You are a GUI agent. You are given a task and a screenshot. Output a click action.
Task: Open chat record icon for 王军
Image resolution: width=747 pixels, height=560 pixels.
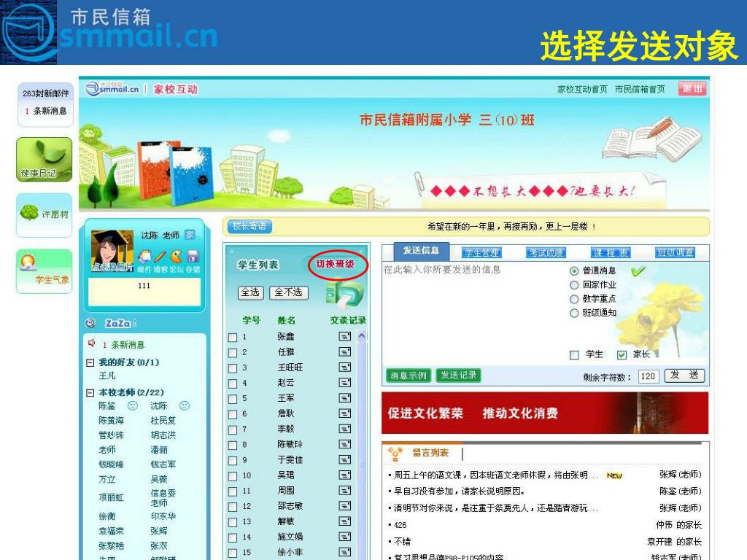(344, 398)
